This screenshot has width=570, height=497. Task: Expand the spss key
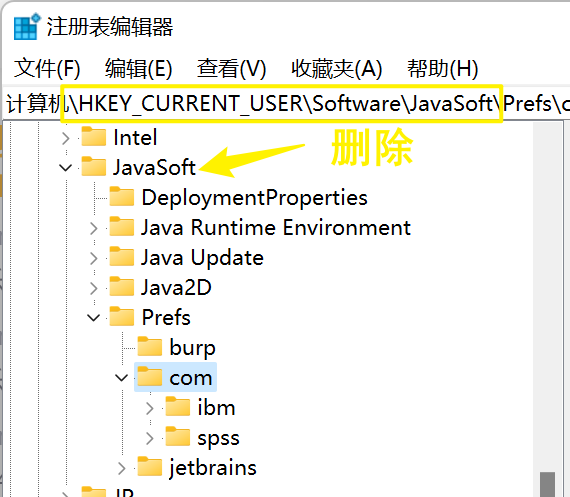click(150, 438)
